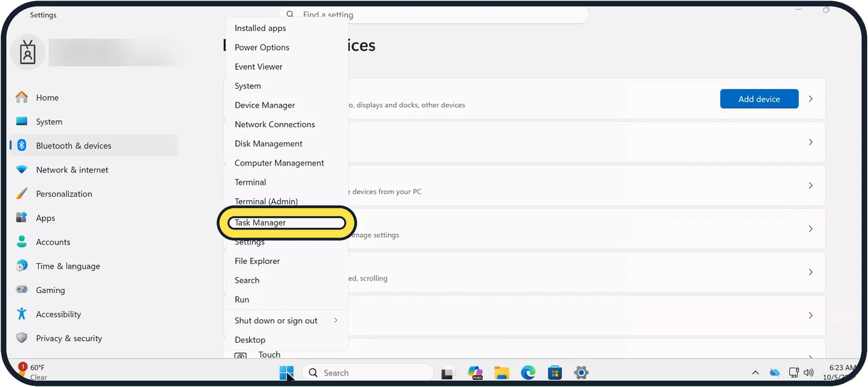Click the Windows Start button
Screen dimensions: 868x387
[x=287, y=373]
